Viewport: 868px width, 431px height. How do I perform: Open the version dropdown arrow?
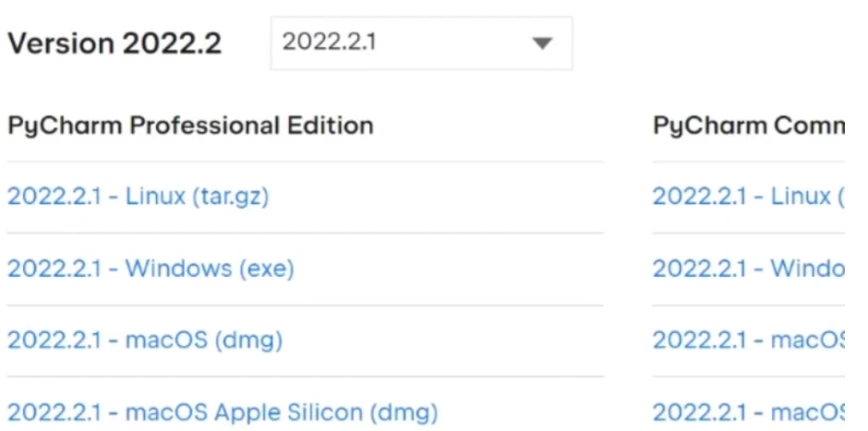pos(542,43)
